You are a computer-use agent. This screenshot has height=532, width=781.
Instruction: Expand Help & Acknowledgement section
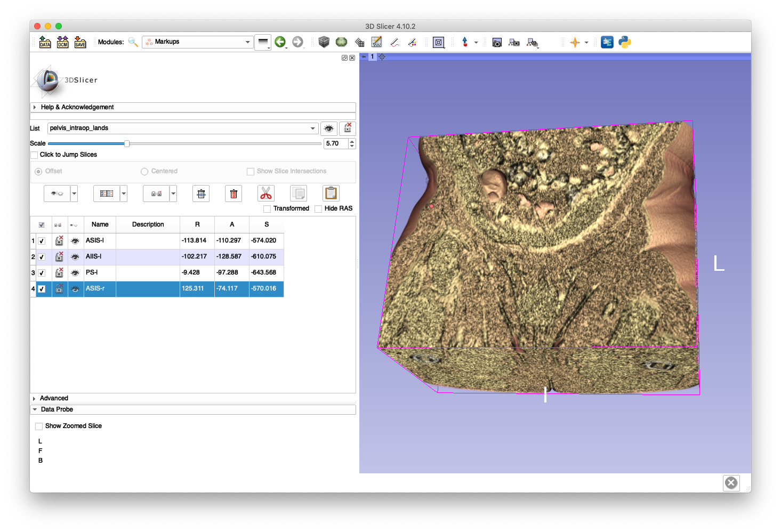click(77, 107)
